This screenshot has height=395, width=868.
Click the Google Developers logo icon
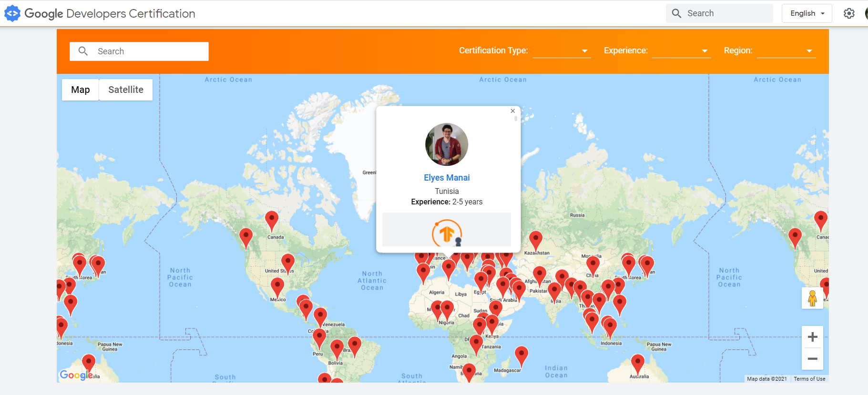12,13
